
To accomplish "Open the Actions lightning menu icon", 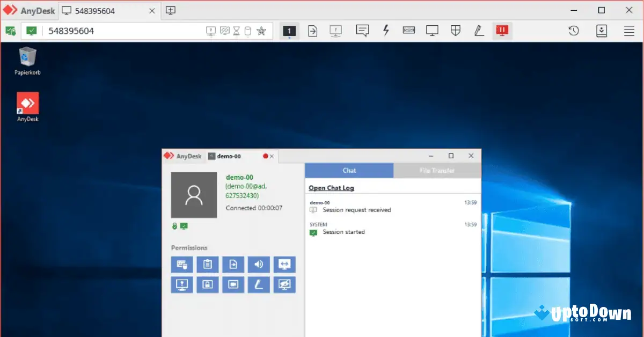I will point(386,31).
